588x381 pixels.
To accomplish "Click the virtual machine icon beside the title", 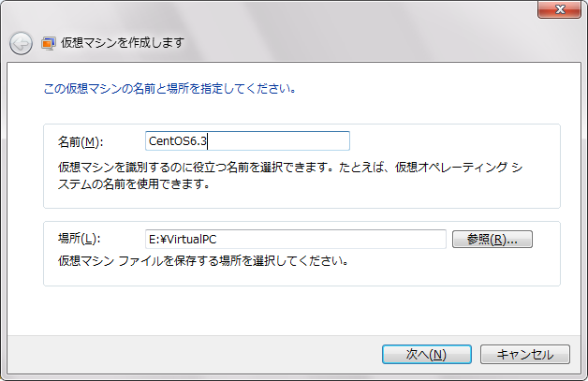I will 49,43.
